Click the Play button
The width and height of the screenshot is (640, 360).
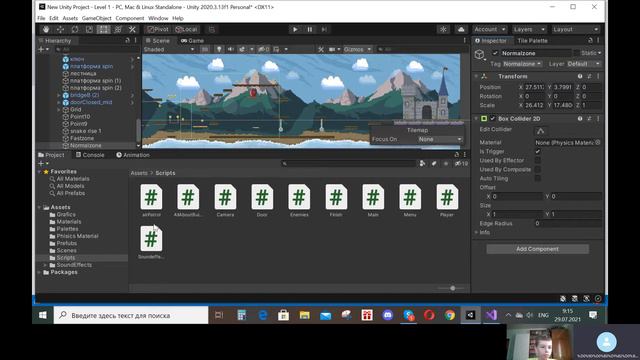click(295, 29)
